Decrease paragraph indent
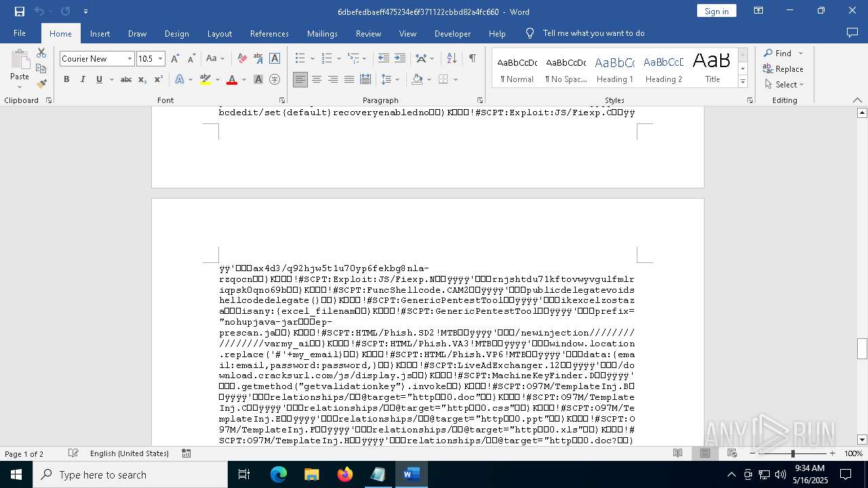This screenshot has width=868, height=488. (384, 59)
